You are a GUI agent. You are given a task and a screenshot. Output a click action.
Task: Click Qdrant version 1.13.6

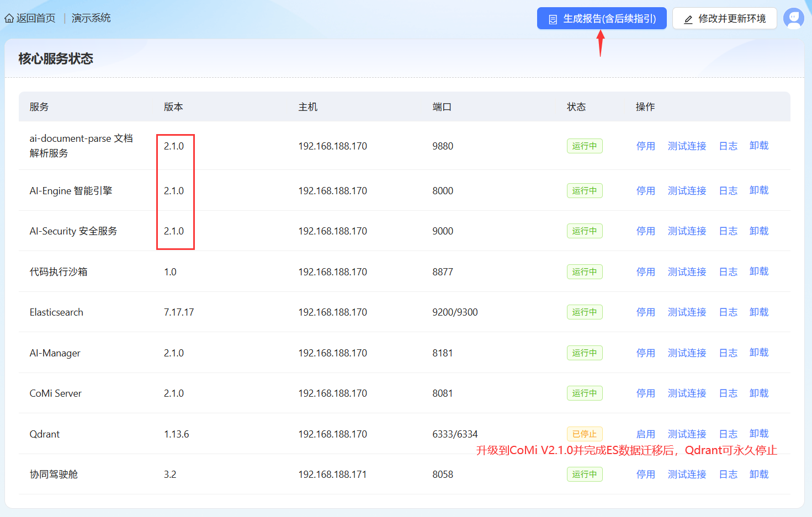(x=176, y=434)
